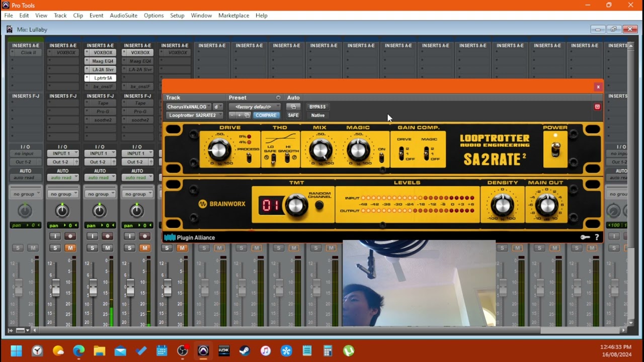Open the Mail app from the taskbar
The width and height of the screenshot is (644, 362).
click(120, 350)
